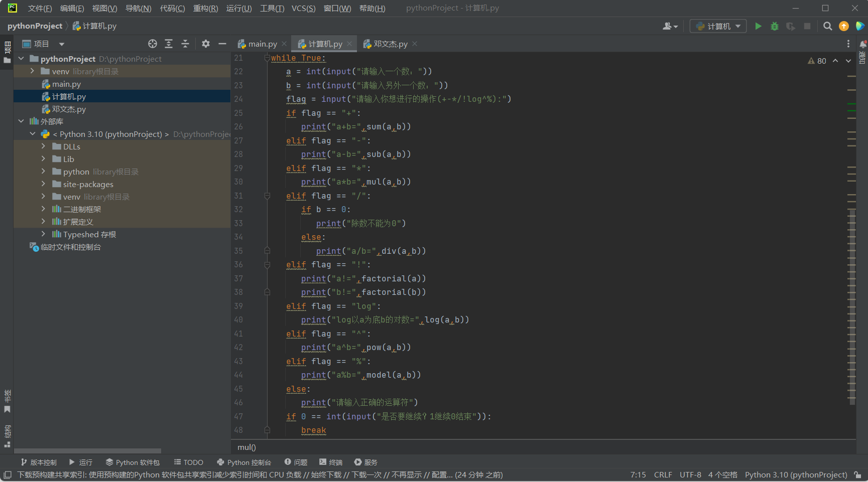Open the 计算机 run configuration dropdown
The image size is (868, 482).
[x=718, y=26]
